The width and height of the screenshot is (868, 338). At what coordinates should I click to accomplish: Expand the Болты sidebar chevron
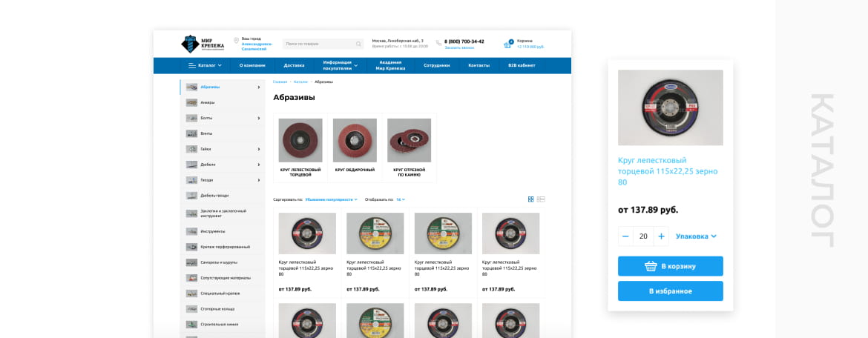(258, 118)
